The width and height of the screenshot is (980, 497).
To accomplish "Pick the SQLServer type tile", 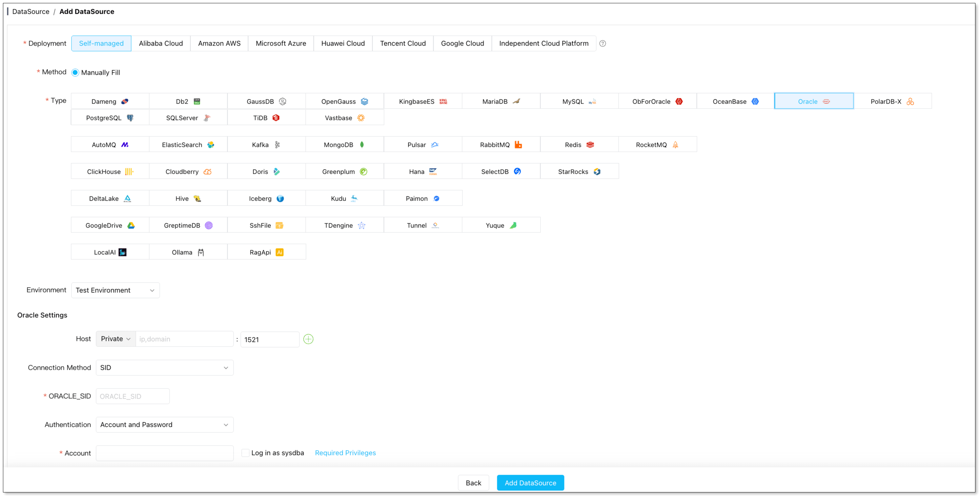I will coord(188,117).
